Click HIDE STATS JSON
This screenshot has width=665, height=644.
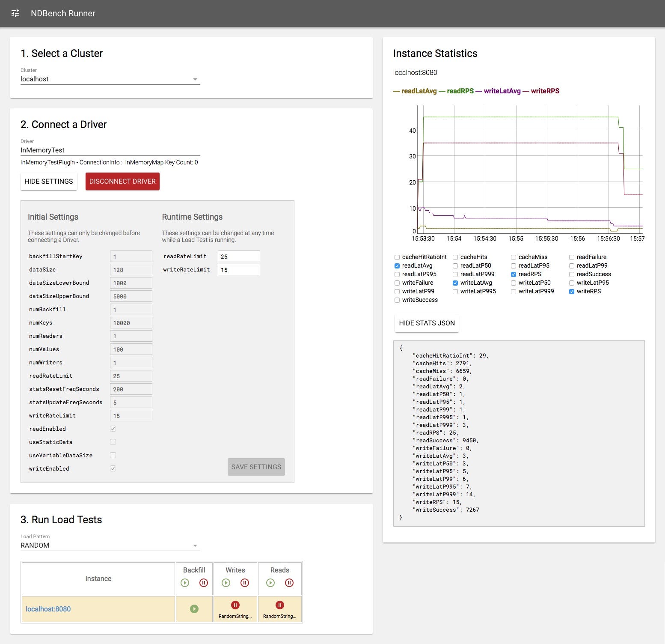point(426,323)
